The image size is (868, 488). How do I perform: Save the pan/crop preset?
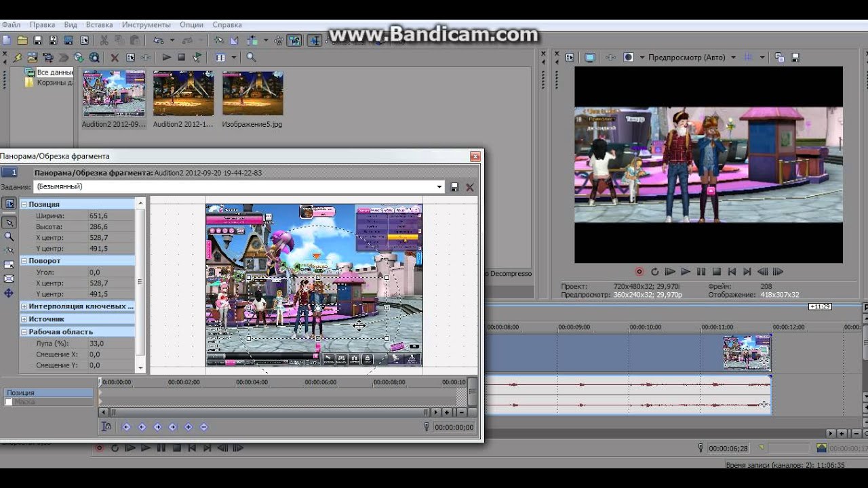tap(454, 187)
